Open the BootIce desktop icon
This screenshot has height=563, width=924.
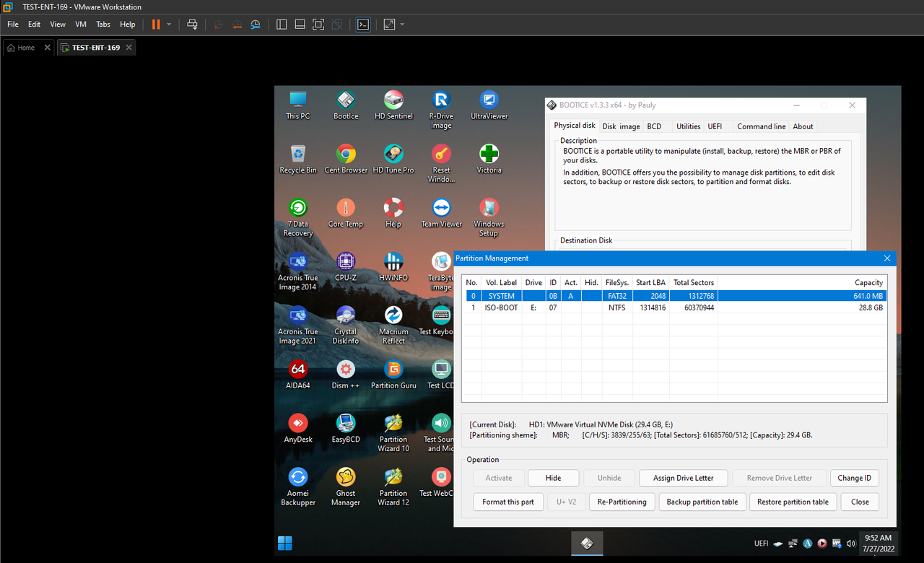coord(346,105)
